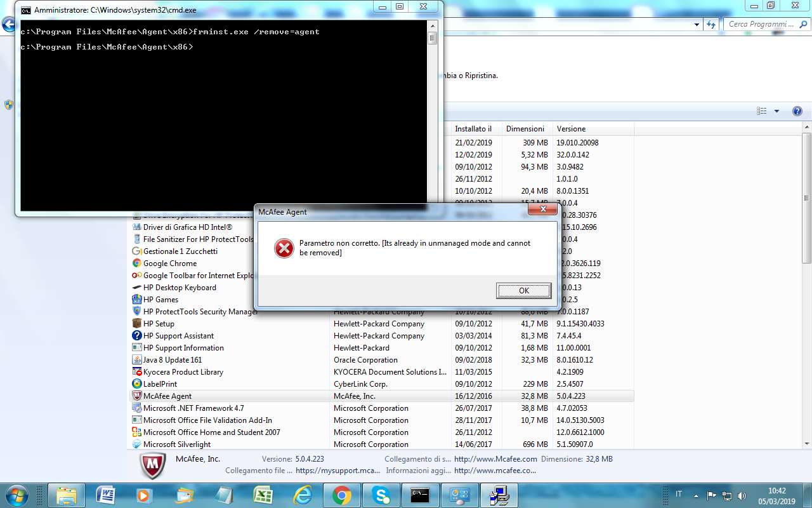The image size is (812, 508).
Task: Show hidden system tray icons
Action: (697, 495)
